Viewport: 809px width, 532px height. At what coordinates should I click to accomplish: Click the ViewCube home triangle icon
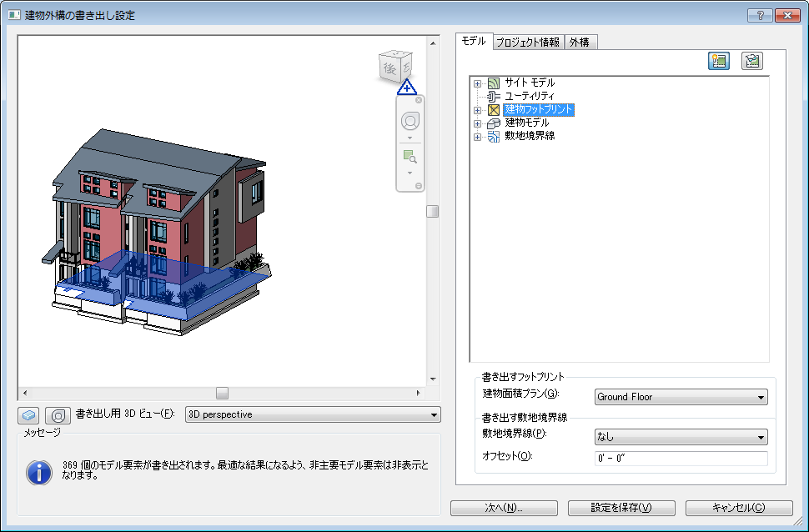[x=407, y=88]
